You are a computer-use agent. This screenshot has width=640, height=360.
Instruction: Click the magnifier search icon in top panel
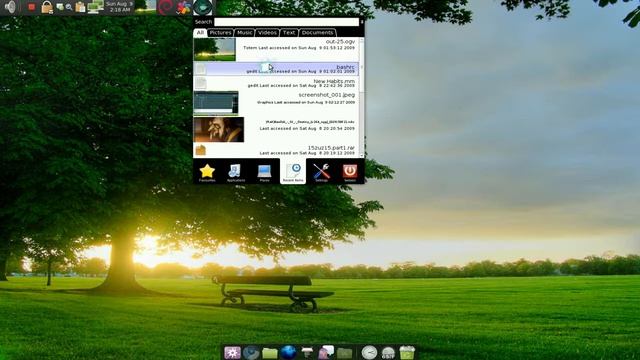[69, 7]
